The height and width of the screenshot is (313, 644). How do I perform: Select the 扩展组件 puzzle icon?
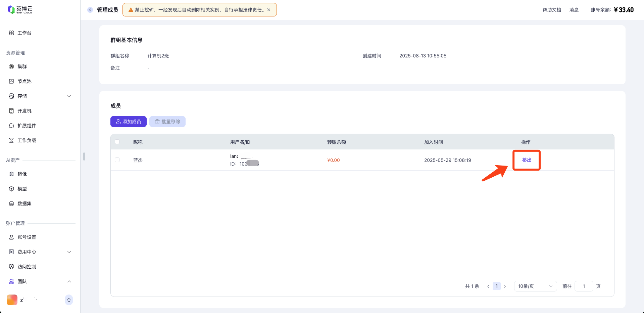pyautogui.click(x=11, y=126)
